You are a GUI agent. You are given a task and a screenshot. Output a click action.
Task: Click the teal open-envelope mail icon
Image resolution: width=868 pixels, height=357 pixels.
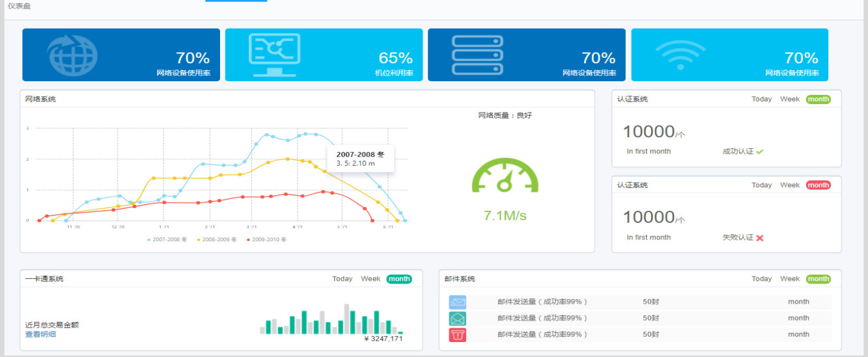point(458,319)
